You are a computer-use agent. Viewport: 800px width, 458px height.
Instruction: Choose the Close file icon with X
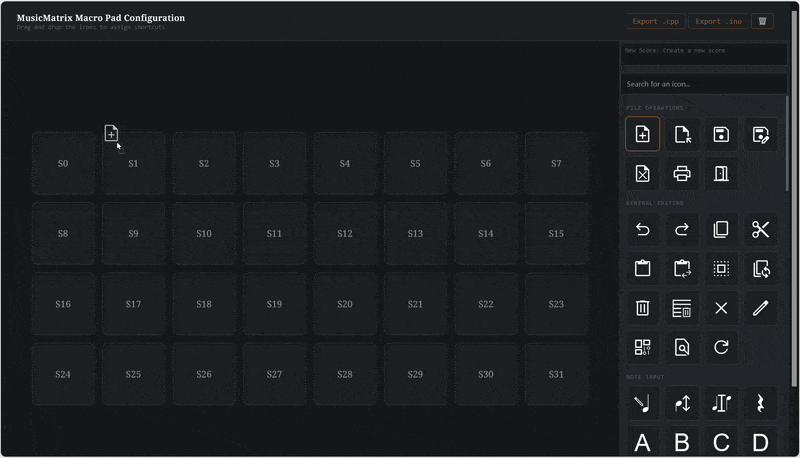[642, 173]
